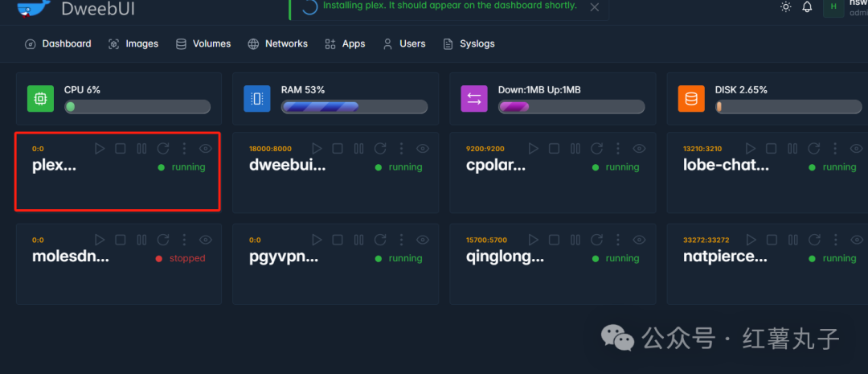Start the pgyvpn container
The width and height of the screenshot is (868, 374).
pos(317,240)
